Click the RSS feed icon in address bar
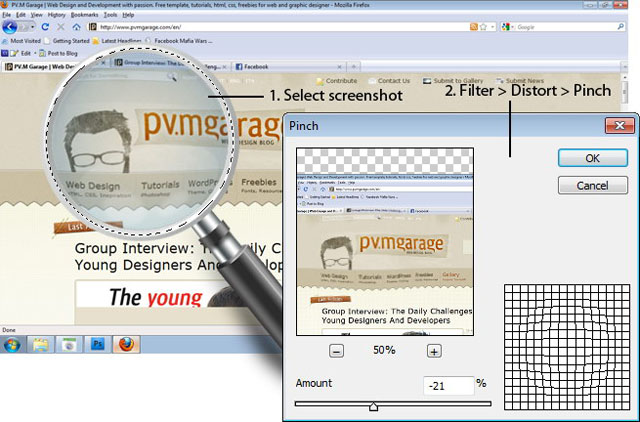 coord(474,27)
